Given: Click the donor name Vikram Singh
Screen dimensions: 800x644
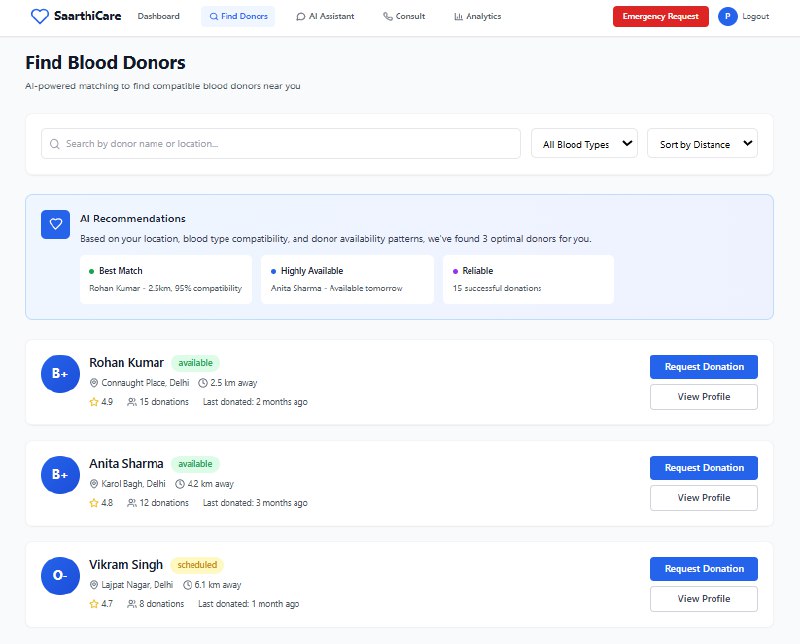Looking at the screenshot, I should coord(126,565).
